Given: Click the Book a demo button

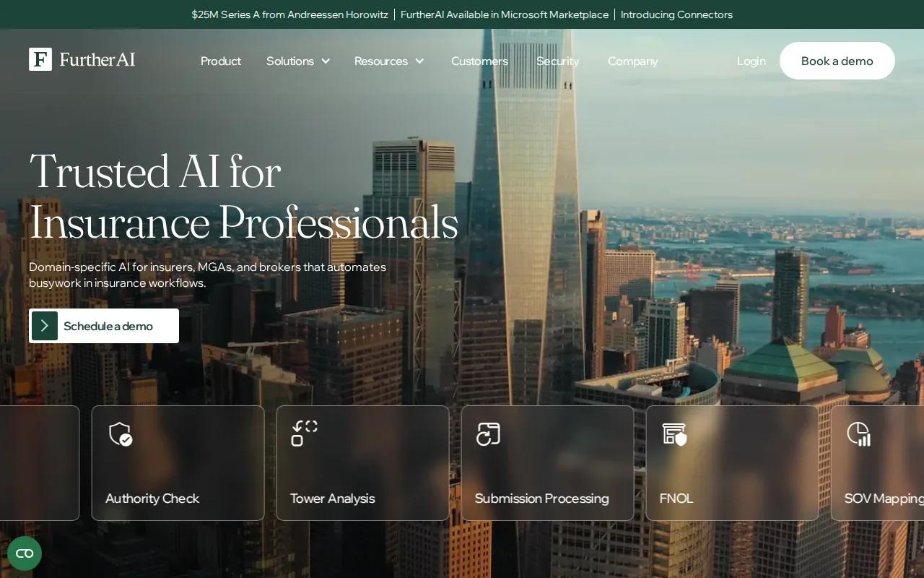Looking at the screenshot, I should point(837,61).
